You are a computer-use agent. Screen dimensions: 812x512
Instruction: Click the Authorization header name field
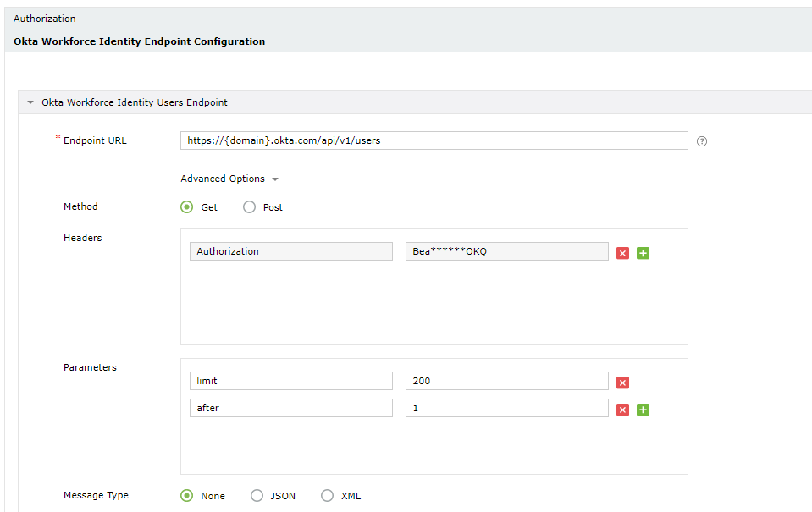[290, 251]
